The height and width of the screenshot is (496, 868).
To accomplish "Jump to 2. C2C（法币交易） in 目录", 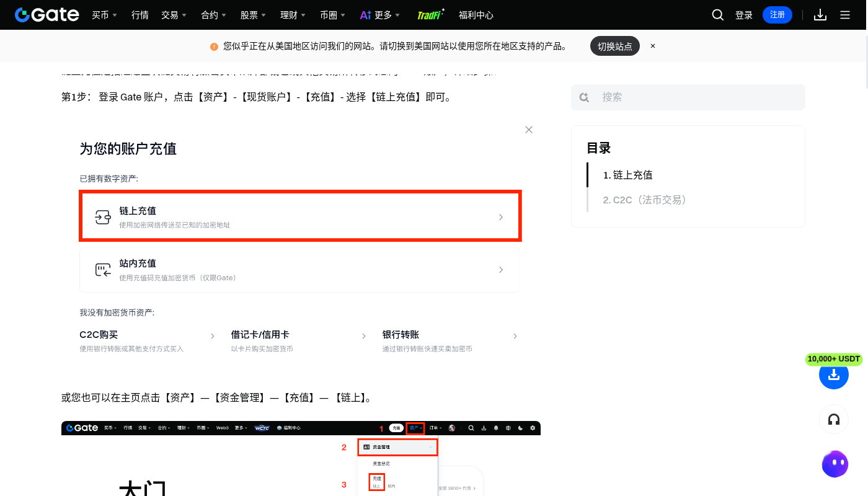I will (x=645, y=200).
